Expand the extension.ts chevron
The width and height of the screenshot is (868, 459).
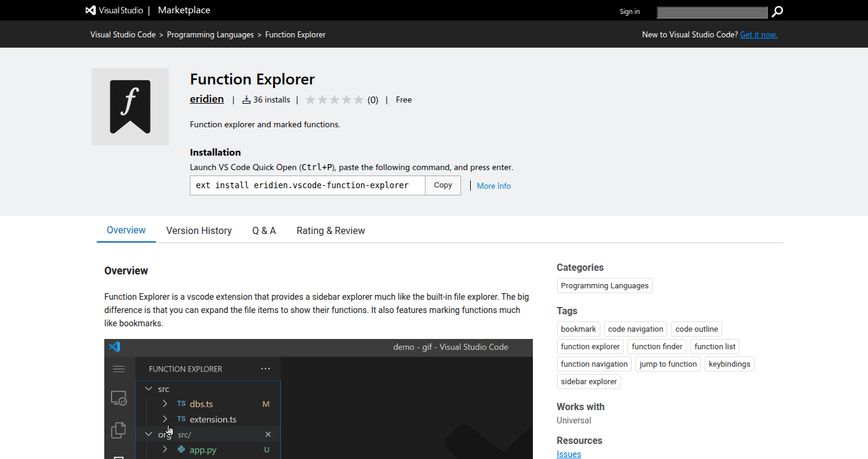(x=165, y=419)
